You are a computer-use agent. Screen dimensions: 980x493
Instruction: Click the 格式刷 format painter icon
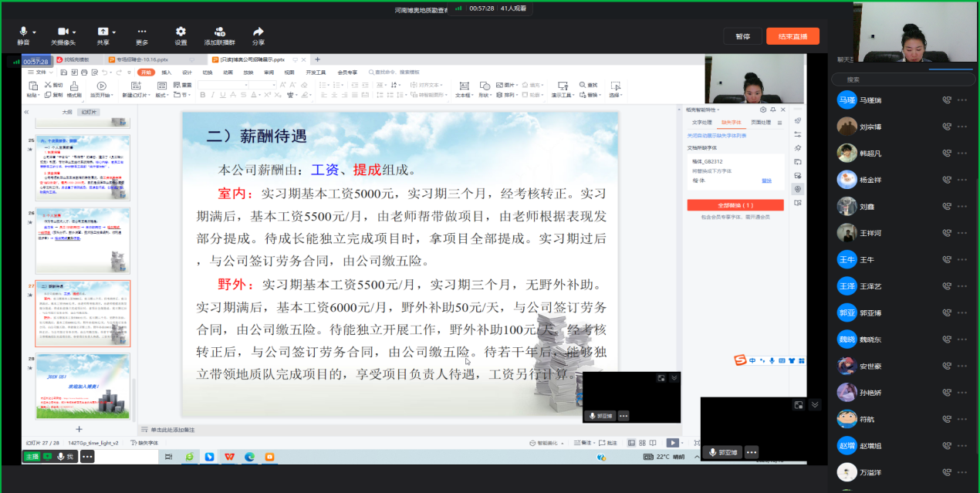pos(74,86)
